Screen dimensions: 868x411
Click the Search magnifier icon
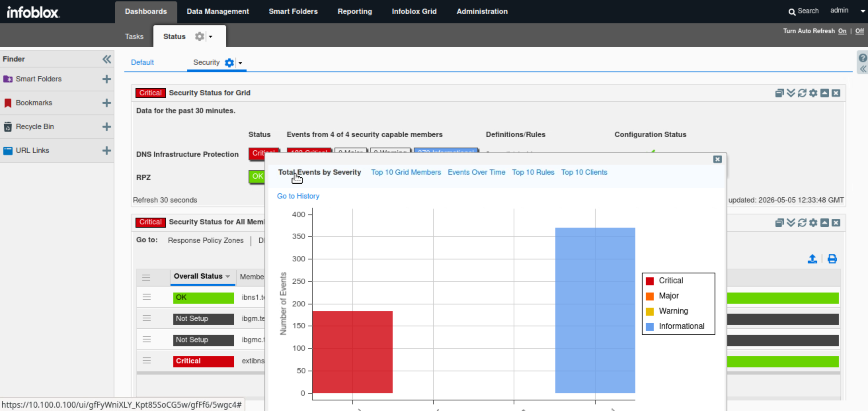pyautogui.click(x=792, y=12)
